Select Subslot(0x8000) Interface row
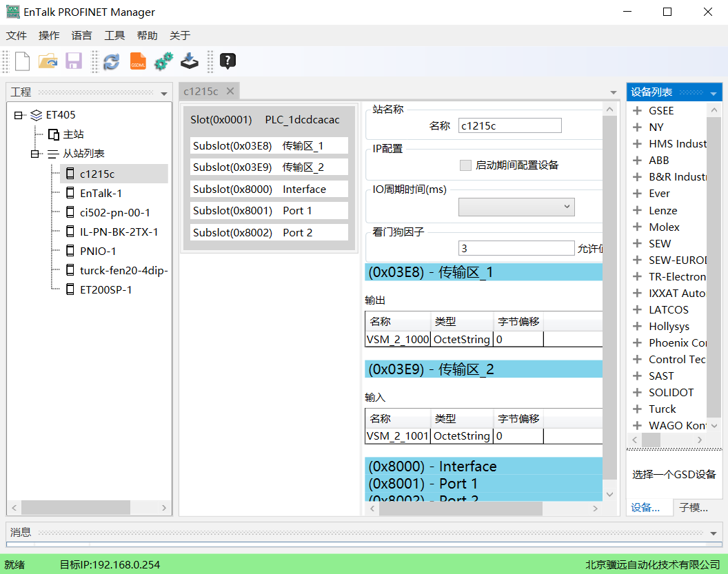This screenshot has height=574, width=728. coord(269,189)
